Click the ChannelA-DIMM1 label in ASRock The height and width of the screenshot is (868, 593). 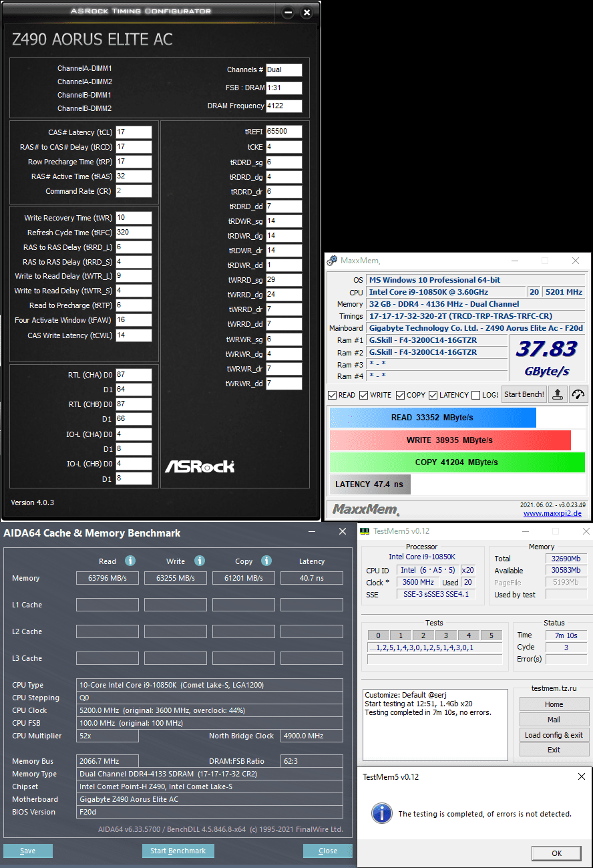pos(85,68)
